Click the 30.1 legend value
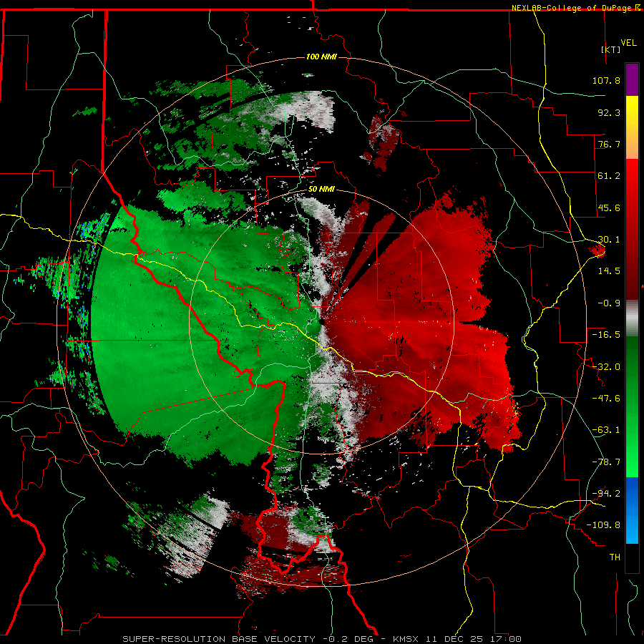644x644 pixels. point(609,240)
